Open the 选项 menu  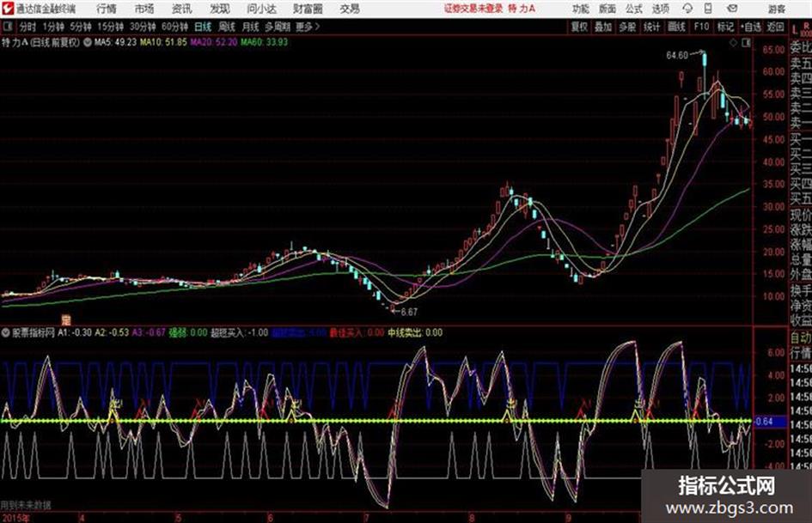coord(660,9)
